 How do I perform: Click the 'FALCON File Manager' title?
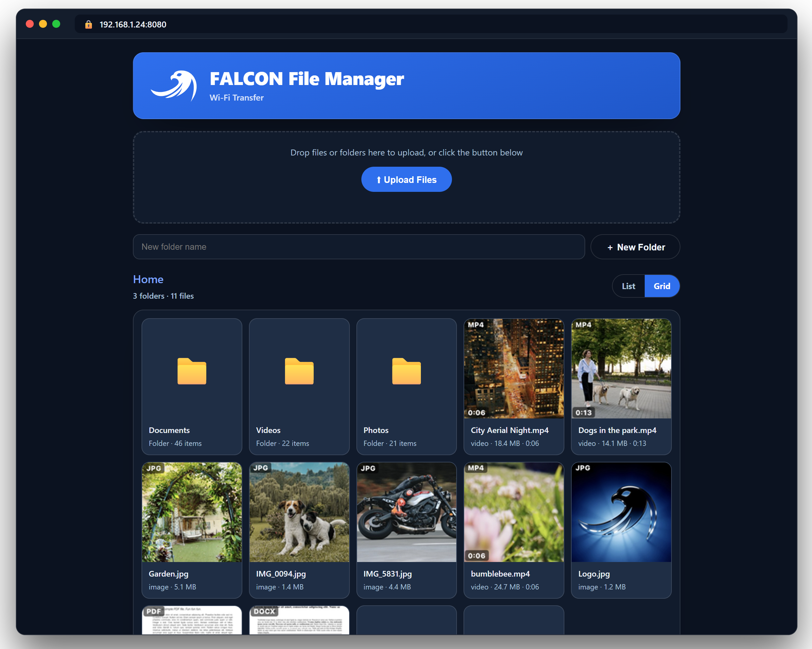(x=306, y=79)
